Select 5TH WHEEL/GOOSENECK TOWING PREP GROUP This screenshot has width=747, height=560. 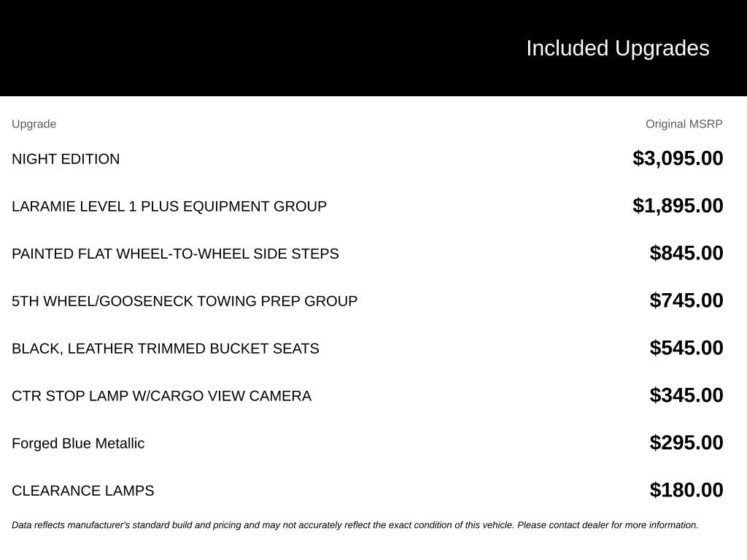click(185, 301)
